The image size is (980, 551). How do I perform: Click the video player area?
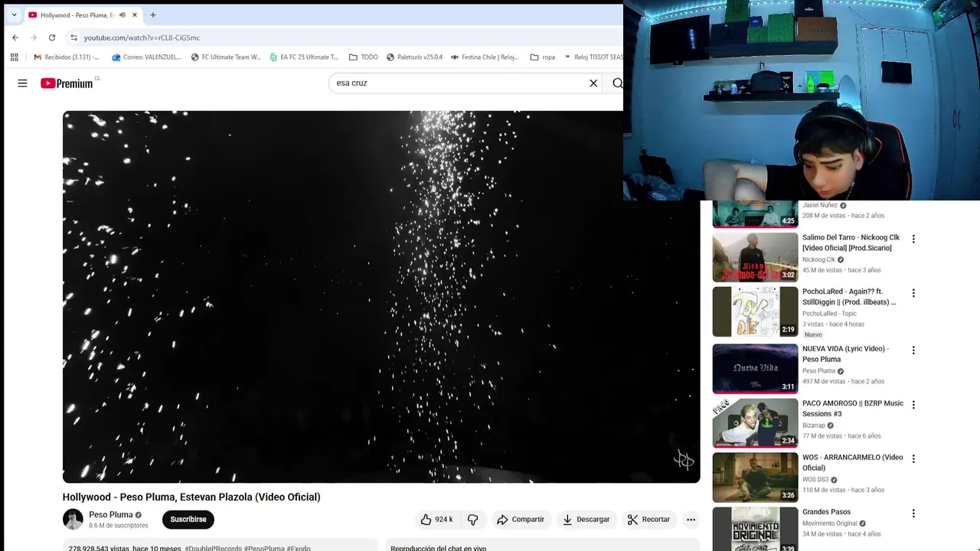[381, 297]
